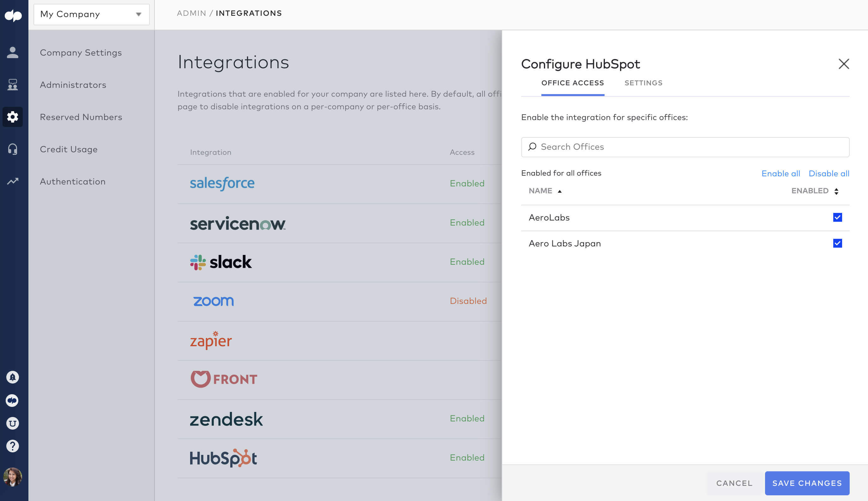This screenshot has width=868, height=501.
Task: Click Slack Enabled status
Action: (467, 262)
